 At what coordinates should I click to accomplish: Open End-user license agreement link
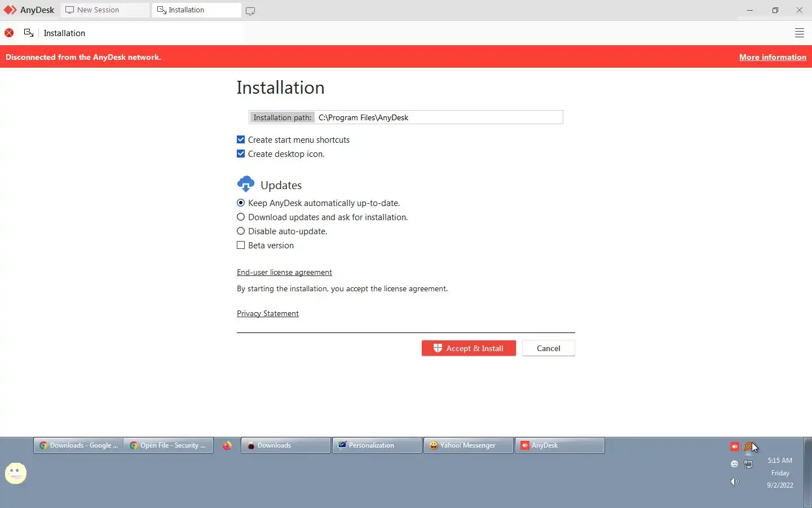(284, 272)
